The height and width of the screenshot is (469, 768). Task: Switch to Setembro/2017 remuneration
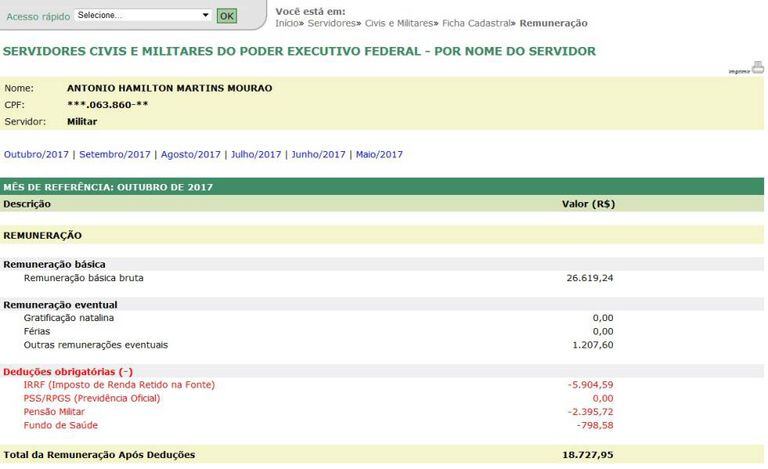[x=115, y=155]
